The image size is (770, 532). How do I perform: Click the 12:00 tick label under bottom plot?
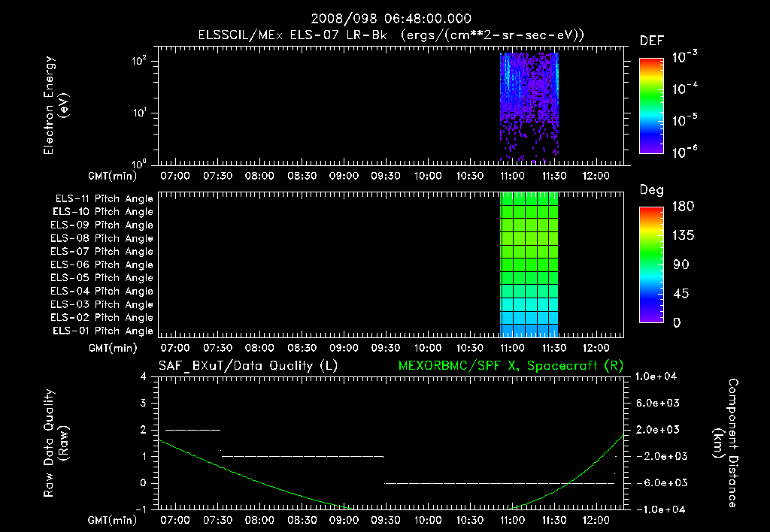[x=596, y=520]
